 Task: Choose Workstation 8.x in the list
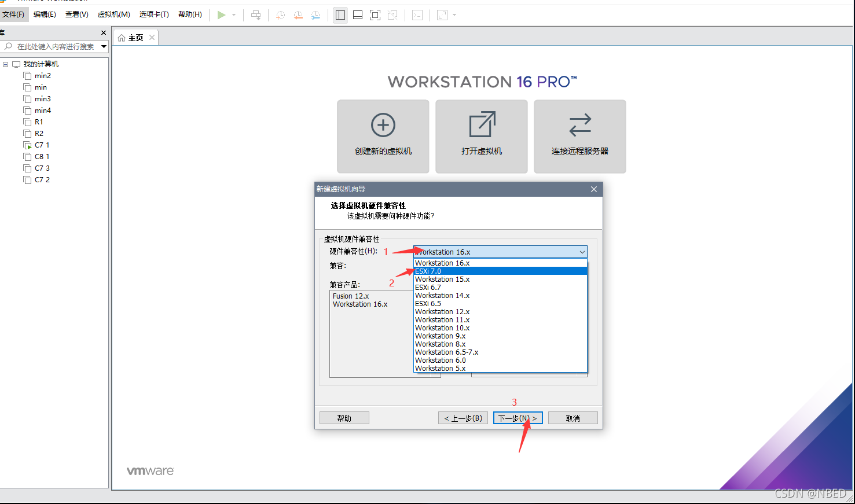500,344
